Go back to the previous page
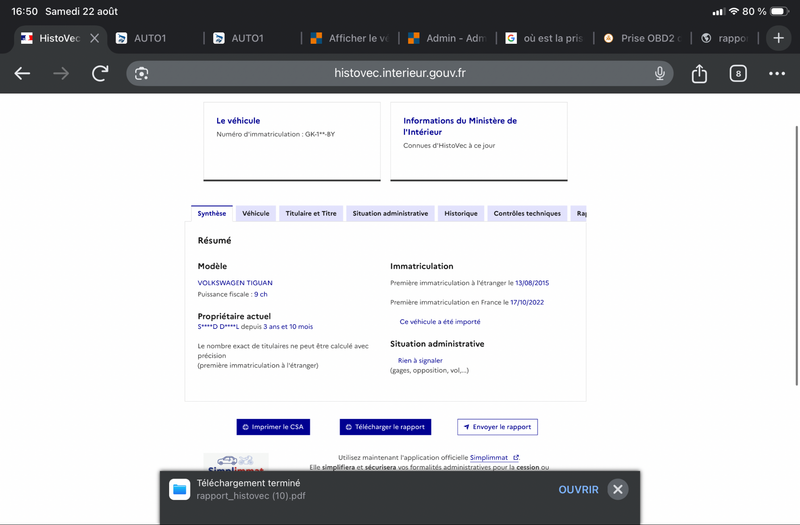Image resolution: width=800 pixels, height=525 pixels. [22, 73]
